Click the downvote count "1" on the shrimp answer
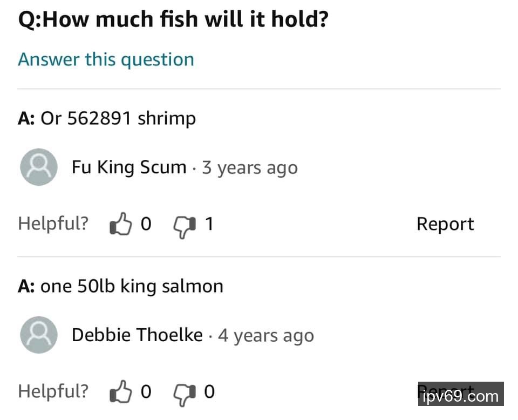The width and height of the screenshot is (518, 420). coord(209,224)
